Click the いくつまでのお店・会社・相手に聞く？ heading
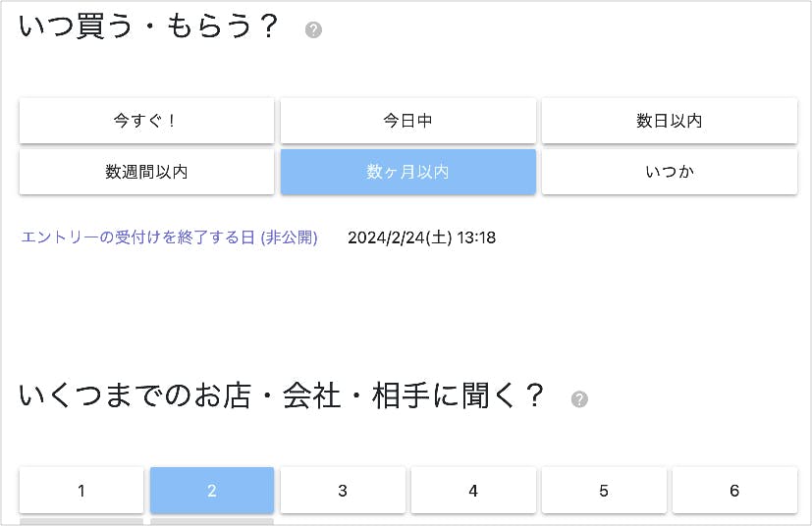 (x=281, y=395)
